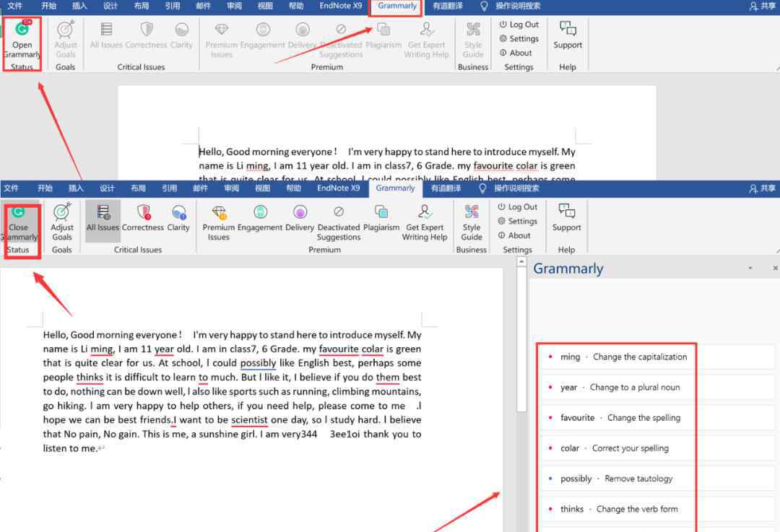Switch to the Grammarly tab in lower window
780x532 pixels.
pos(395,188)
